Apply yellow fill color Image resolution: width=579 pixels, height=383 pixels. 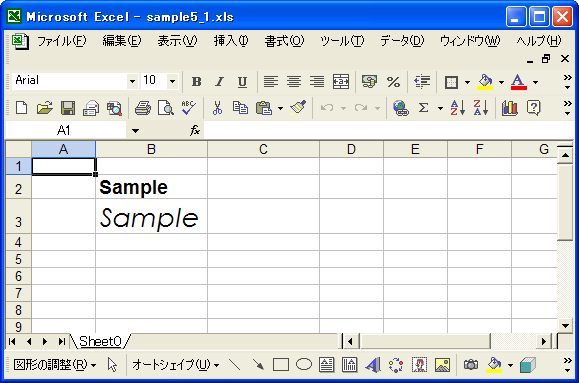tap(485, 82)
